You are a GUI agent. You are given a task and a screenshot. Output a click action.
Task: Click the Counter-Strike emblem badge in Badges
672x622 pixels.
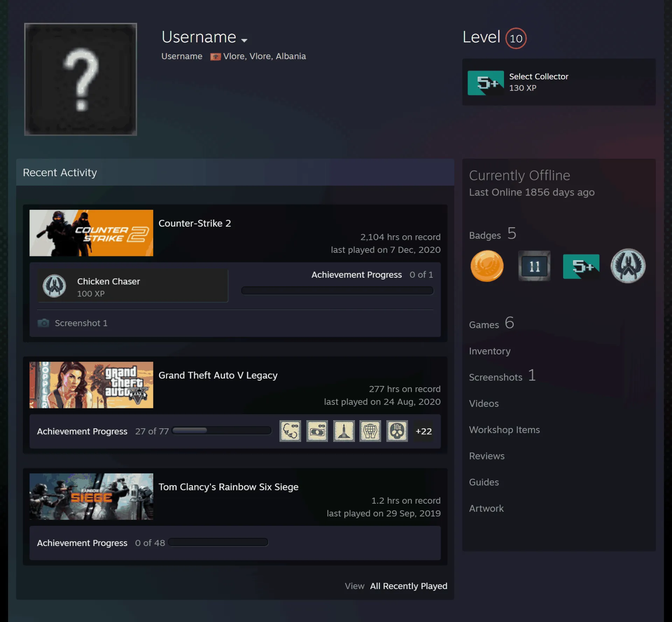pos(628,266)
